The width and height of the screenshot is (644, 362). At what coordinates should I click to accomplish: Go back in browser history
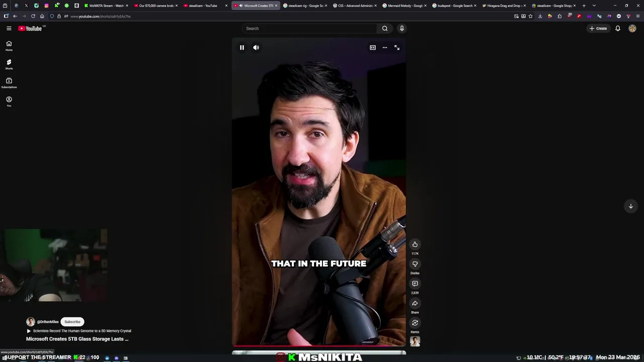(x=15, y=16)
